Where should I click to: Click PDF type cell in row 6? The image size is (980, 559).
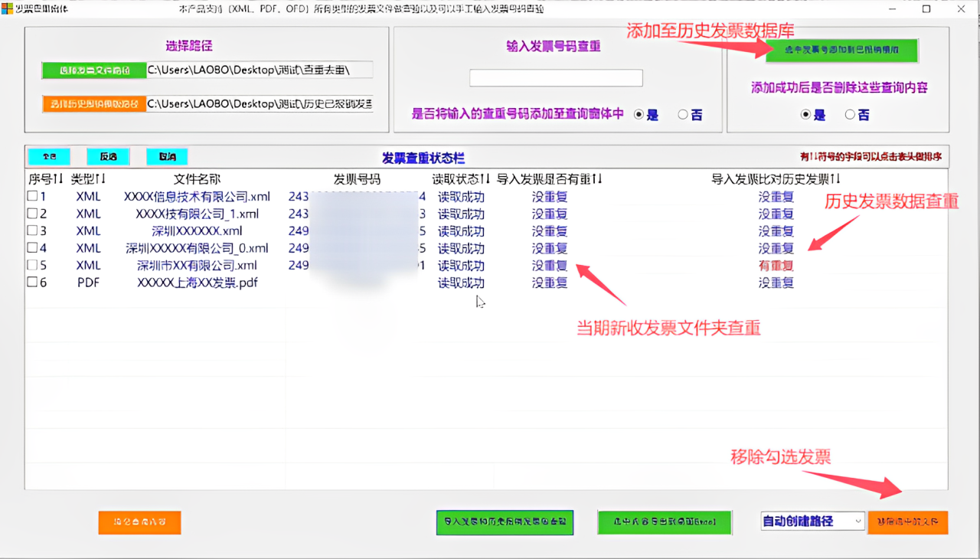(x=89, y=282)
